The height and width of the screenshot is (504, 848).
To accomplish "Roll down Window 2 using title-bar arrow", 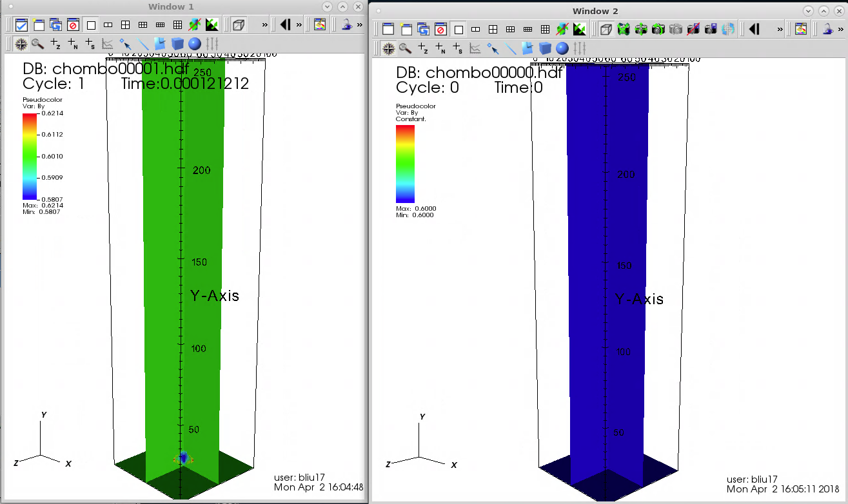I will pyautogui.click(x=807, y=11).
